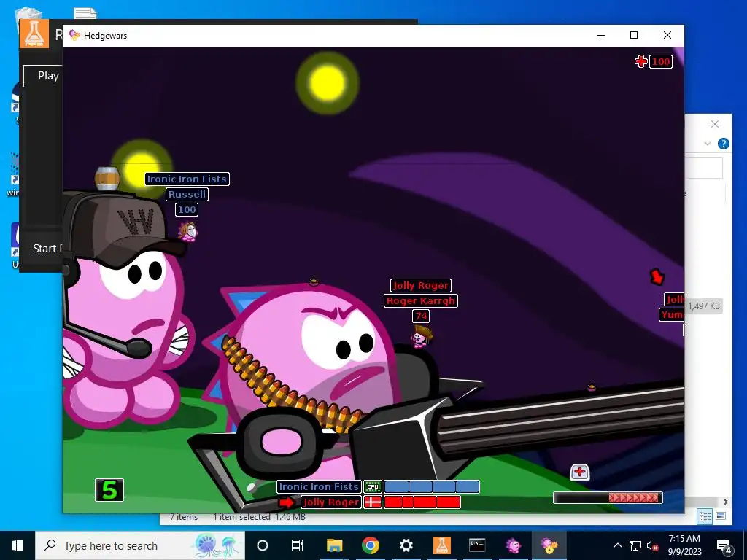Viewport: 747px width, 560px height.
Task: Click the red cross health icon at top right
Action: point(640,61)
